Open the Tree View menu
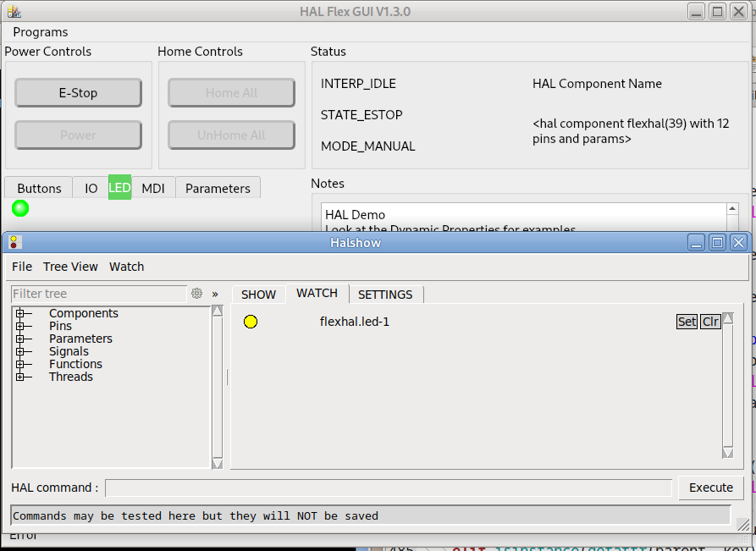The image size is (756, 551). [x=70, y=267]
